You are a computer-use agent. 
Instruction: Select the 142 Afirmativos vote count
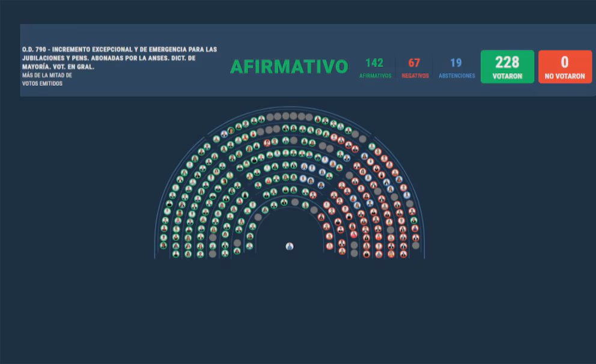[374, 63]
